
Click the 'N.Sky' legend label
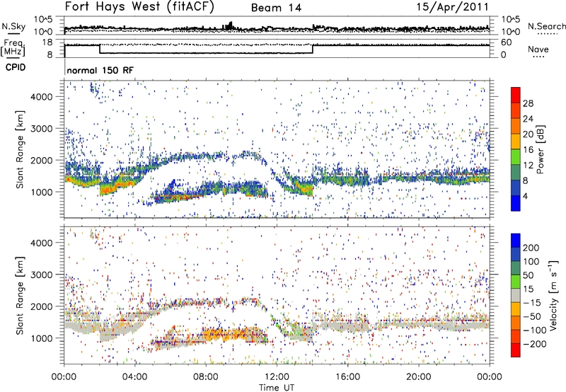(x=13, y=26)
